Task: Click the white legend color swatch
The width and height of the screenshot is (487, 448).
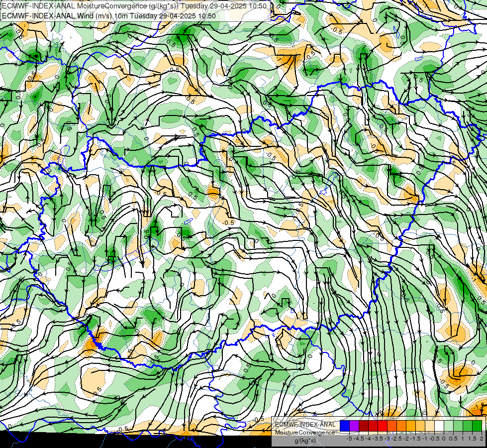Action: coord(439,426)
